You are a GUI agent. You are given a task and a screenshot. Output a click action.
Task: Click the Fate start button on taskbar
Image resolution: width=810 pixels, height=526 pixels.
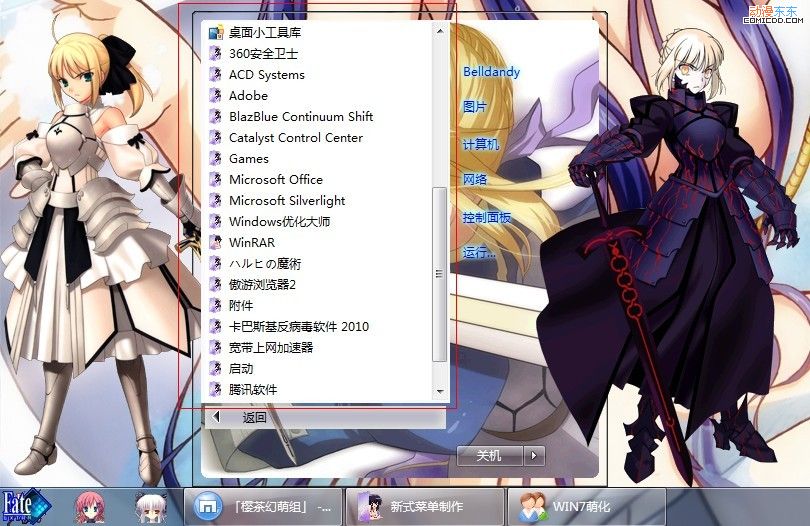[26, 506]
